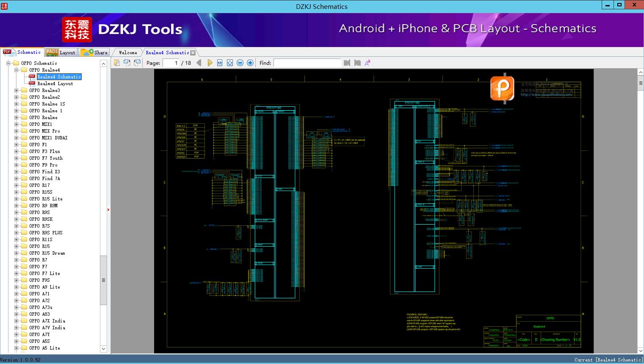Click the find previous icon
644x364 pixels.
pyautogui.click(x=347, y=63)
